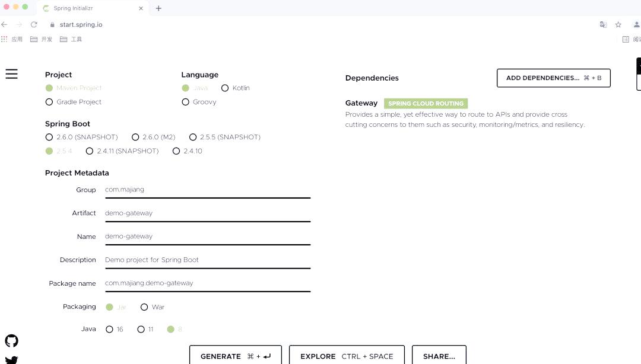Click the Add Dependencies button
This screenshot has width=641, height=364.
pos(554,78)
